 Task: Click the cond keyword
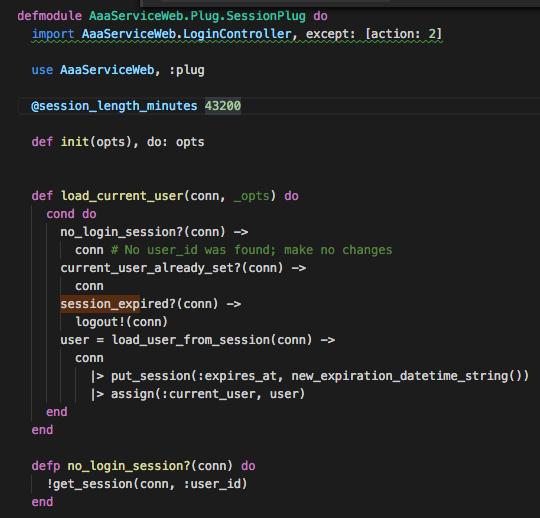click(60, 214)
